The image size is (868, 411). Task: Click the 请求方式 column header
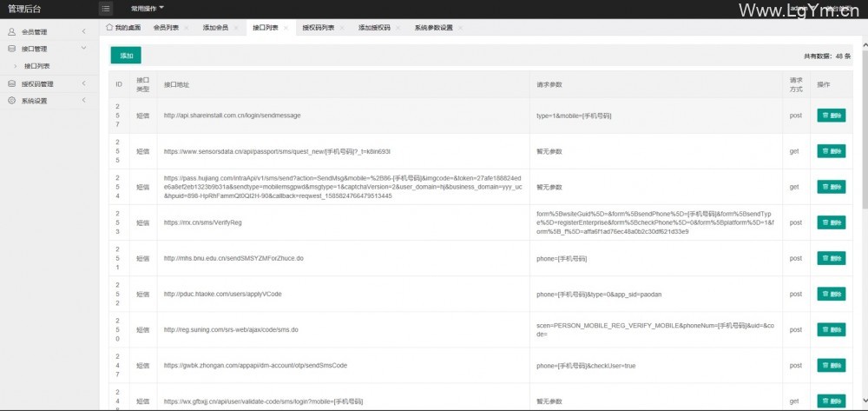coord(796,84)
